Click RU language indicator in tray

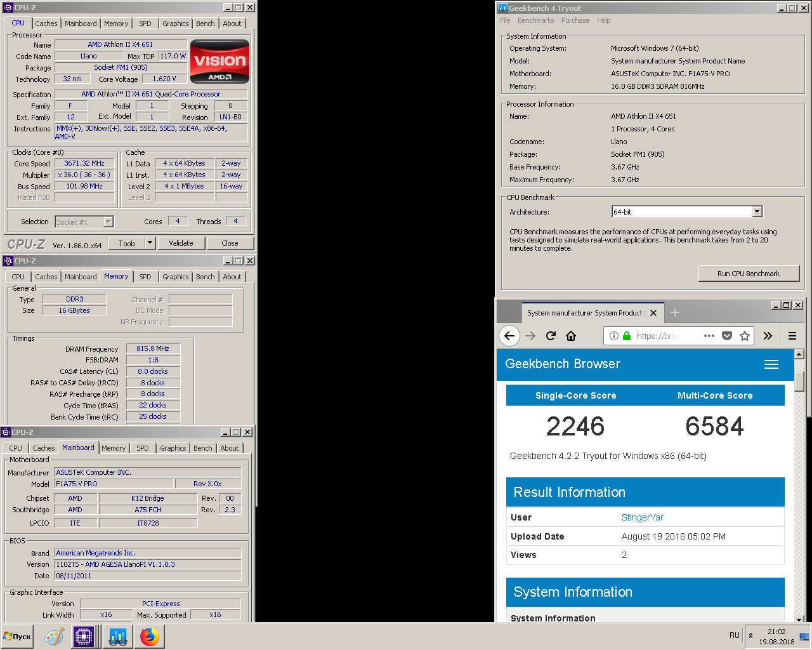point(735,635)
